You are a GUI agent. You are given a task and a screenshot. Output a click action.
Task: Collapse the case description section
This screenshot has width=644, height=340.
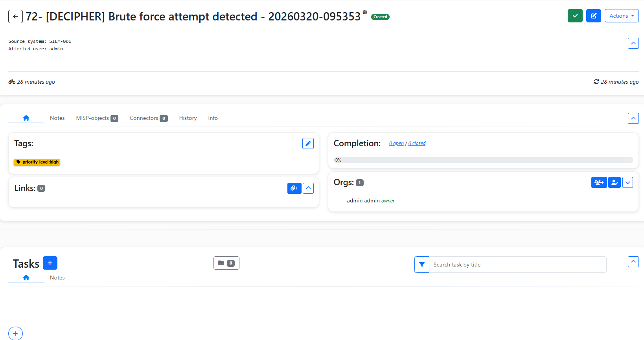(633, 43)
